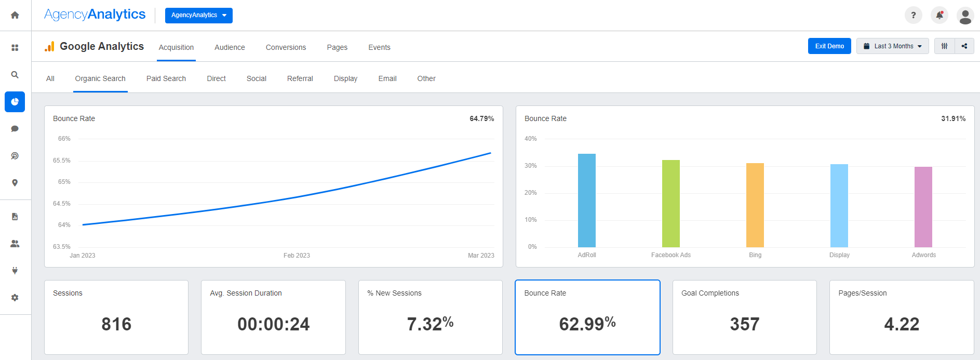Screen dimensions: 980x360
Task: Switch to the Audience tab
Action: point(230,47)
